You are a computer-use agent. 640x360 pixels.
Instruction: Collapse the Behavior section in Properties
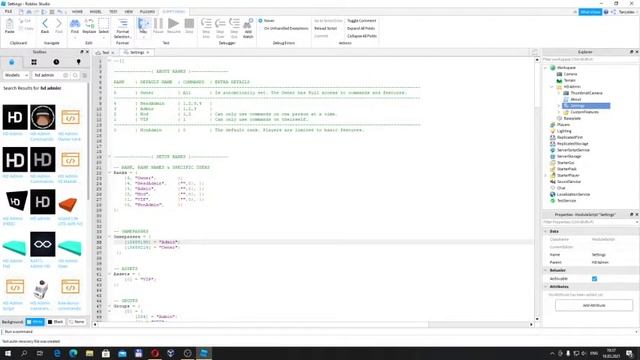coord(546,271)
